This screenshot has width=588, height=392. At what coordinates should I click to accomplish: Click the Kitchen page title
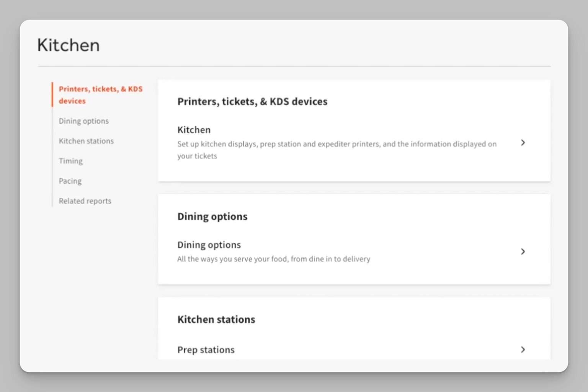click(x=69, y=45)
